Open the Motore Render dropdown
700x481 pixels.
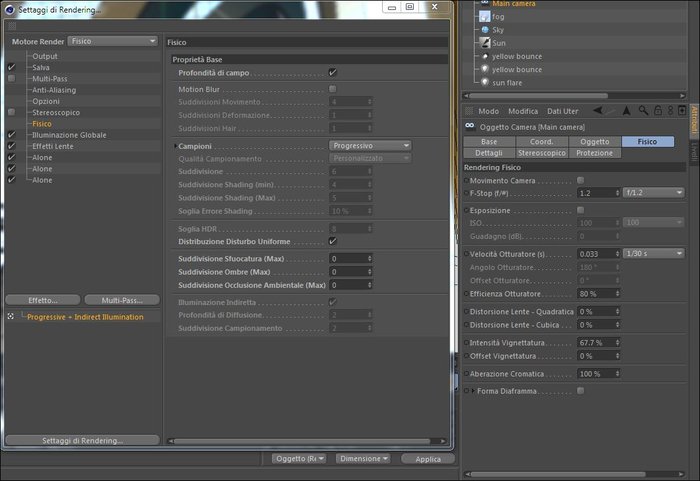(112, 41)
